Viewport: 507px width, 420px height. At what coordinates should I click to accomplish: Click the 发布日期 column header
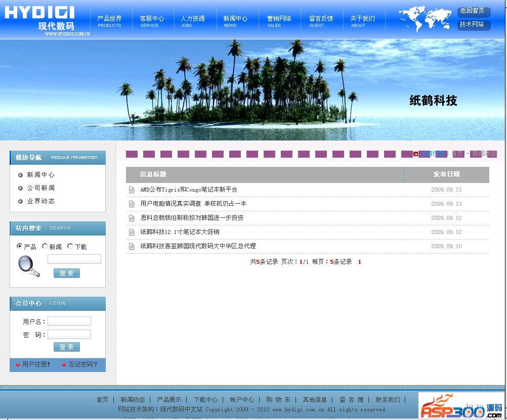447,174
